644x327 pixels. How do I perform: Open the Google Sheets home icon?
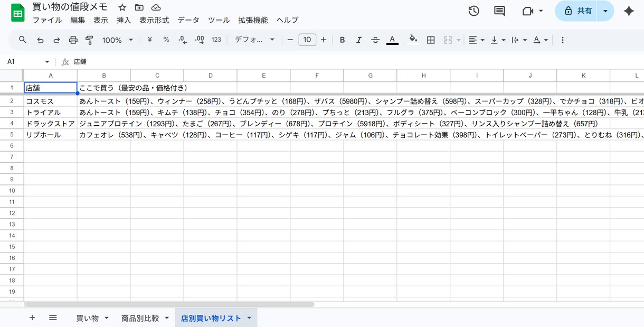[18, 13]
